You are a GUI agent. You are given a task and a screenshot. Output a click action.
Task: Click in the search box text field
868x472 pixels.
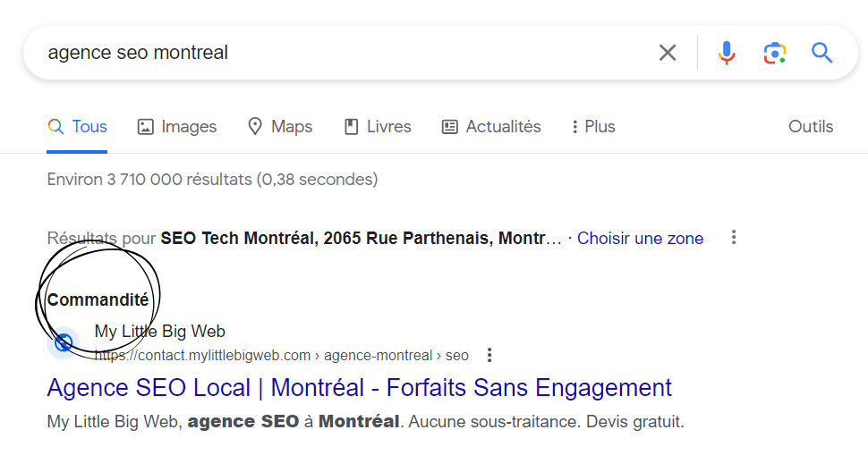[x=340, y=53]
